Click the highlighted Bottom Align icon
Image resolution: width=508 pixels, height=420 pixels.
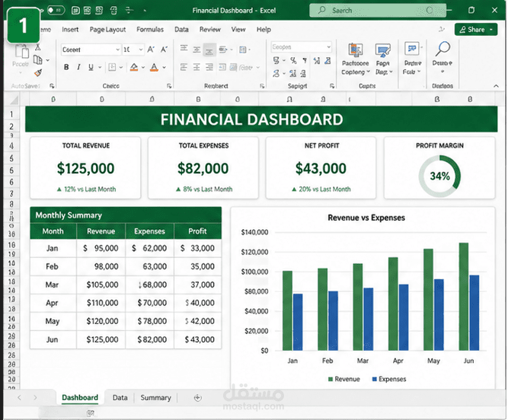tap(209, 49)
